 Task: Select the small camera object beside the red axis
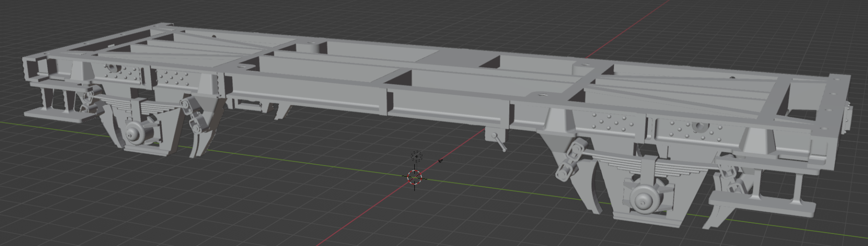(x=440, y=161)
